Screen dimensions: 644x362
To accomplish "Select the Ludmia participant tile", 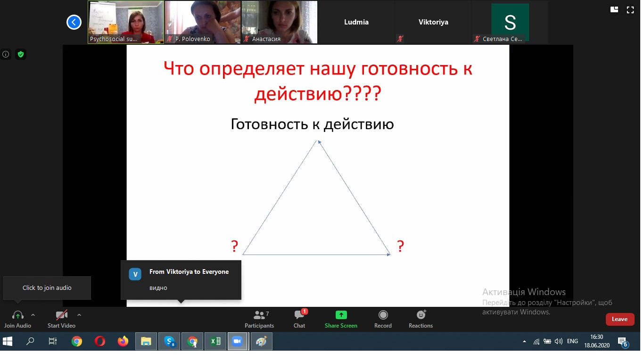I will [x=356, y=22].
